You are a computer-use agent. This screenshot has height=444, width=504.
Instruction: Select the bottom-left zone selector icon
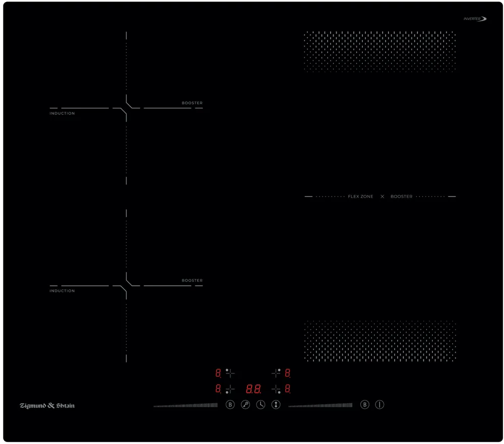point(230,389)
